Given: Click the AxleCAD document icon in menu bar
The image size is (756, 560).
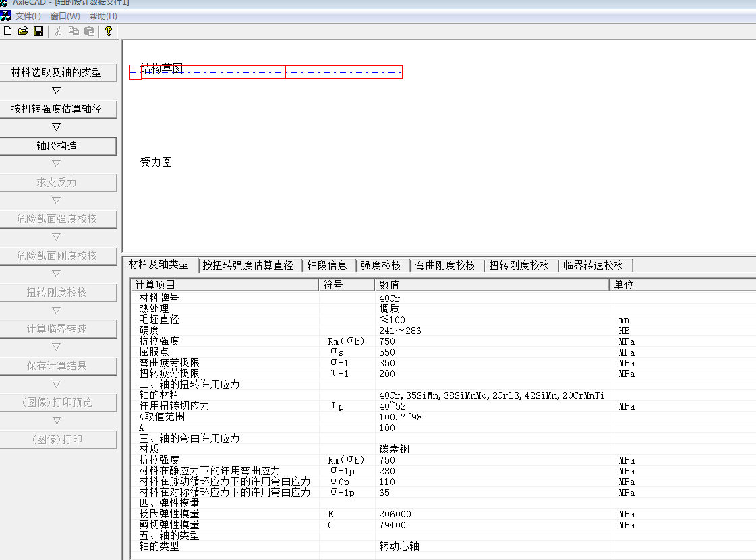Looking at the screenshot, I should (x=5, y=16).
